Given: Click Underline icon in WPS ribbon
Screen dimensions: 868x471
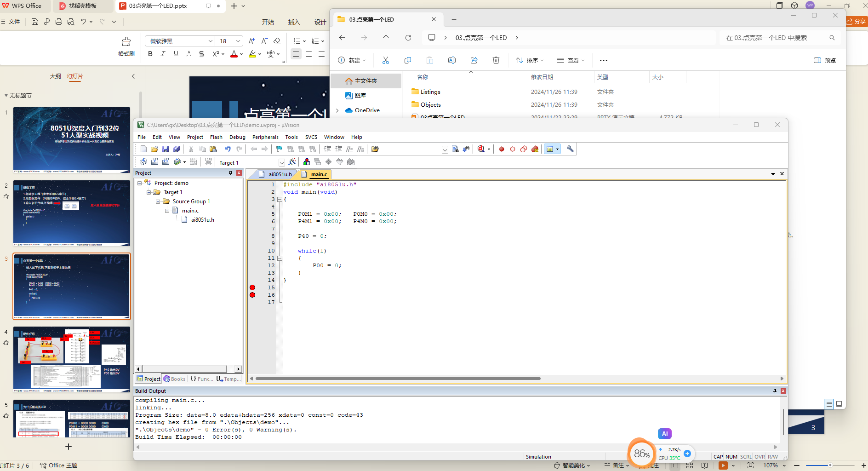Looking at the screenshot, I should (176, 54).
